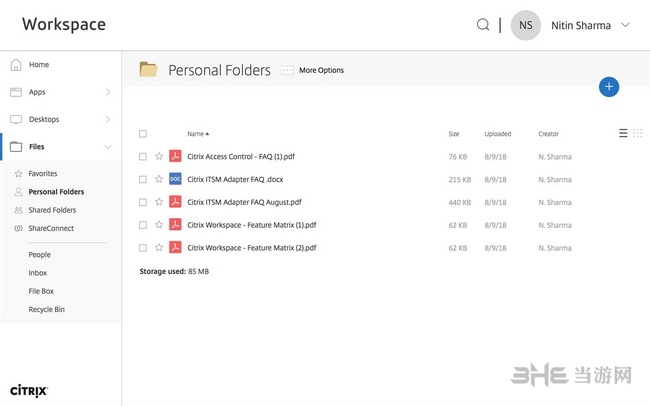Viewport: 650px width, 406px height.
Task: Click PDF icon of Access Control FAQ
Action: coord(175,156)
